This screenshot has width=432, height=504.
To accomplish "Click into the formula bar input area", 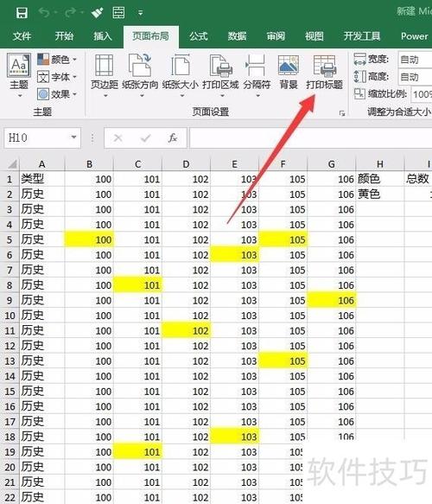I will 310,138.
